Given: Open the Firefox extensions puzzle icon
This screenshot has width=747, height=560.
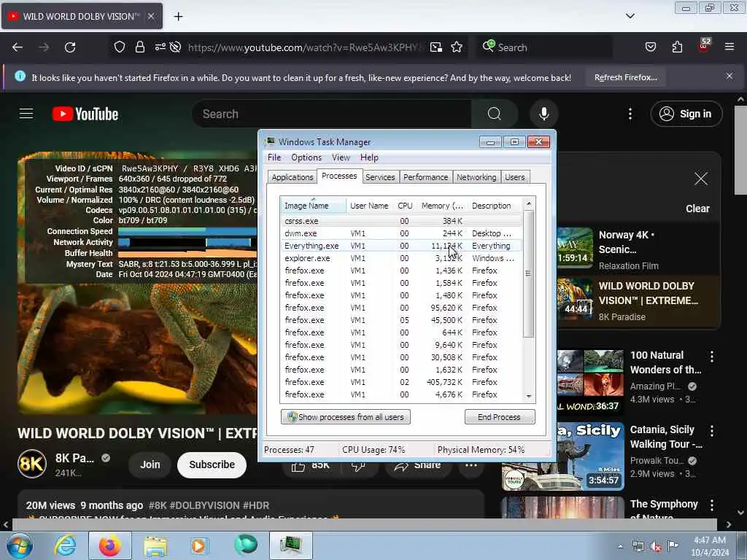Looking at the screenshot, I should 677,47.
